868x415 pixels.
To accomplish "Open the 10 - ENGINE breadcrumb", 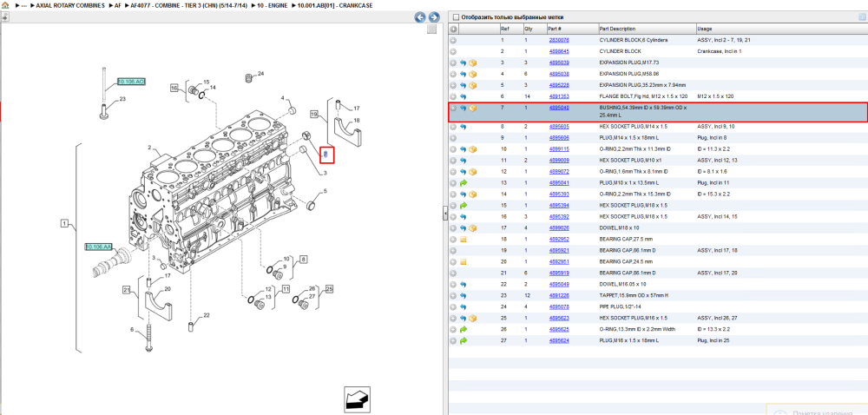I will pos(274,5).
